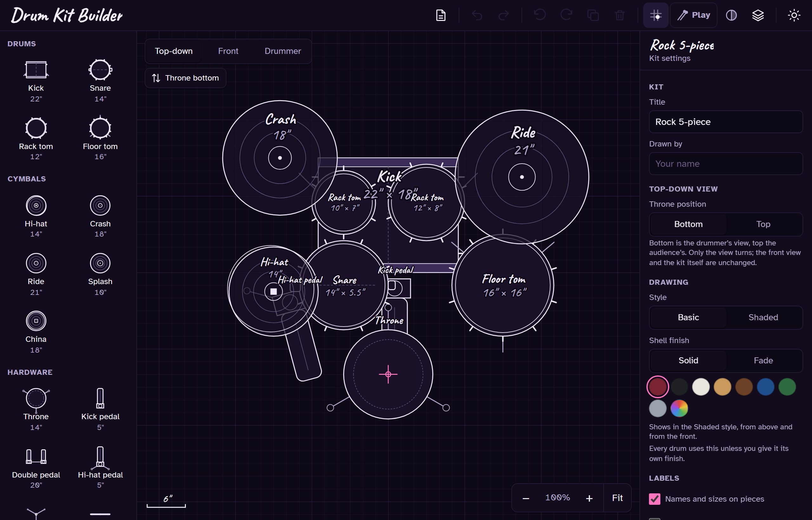Click the Drawn by name field
This screenshot has width=812, height=520.
(725, 164)
